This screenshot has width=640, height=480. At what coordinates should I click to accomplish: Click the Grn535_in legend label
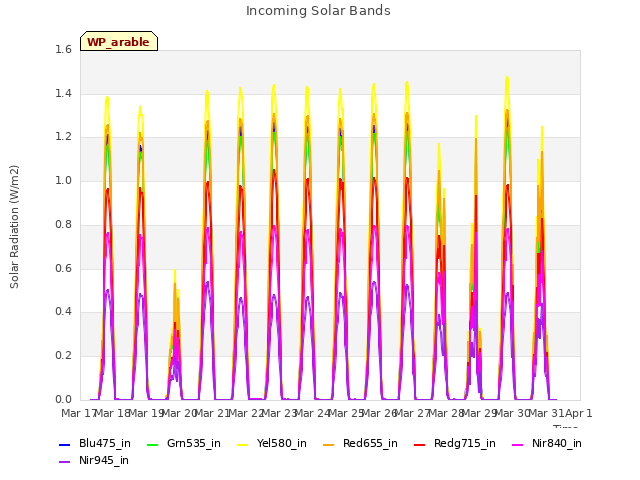pos(193,443)
